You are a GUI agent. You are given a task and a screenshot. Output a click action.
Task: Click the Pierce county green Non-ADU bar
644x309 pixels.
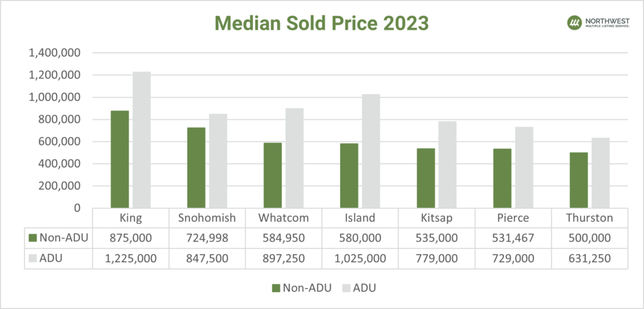pyautogui.click(x=502, y=178)
